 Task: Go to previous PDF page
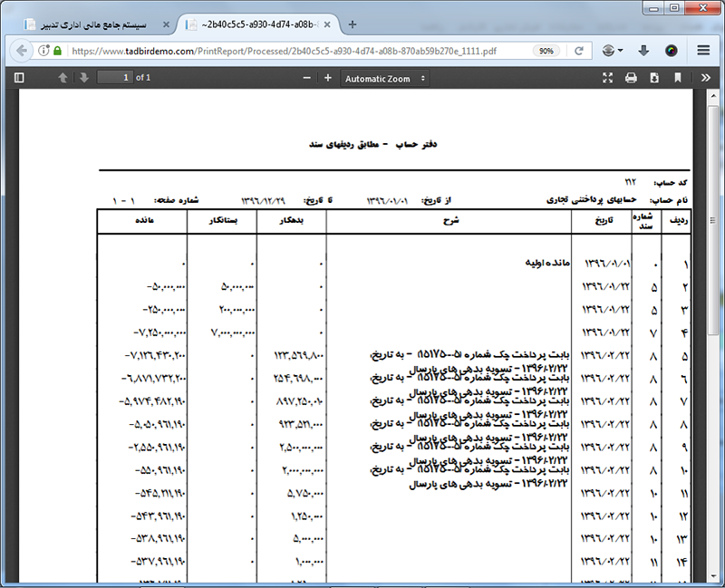tap(63, 78)
